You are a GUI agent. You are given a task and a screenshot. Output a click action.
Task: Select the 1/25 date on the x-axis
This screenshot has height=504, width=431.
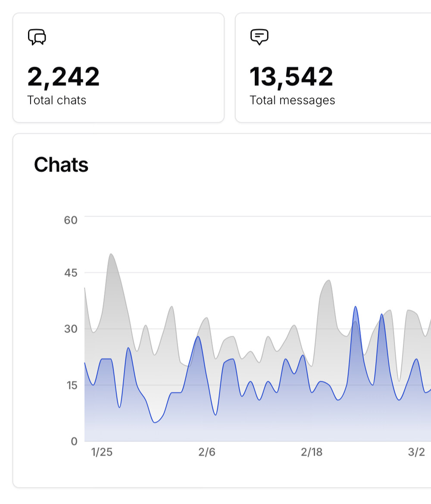pyautogui.click(x=102, y=452)
